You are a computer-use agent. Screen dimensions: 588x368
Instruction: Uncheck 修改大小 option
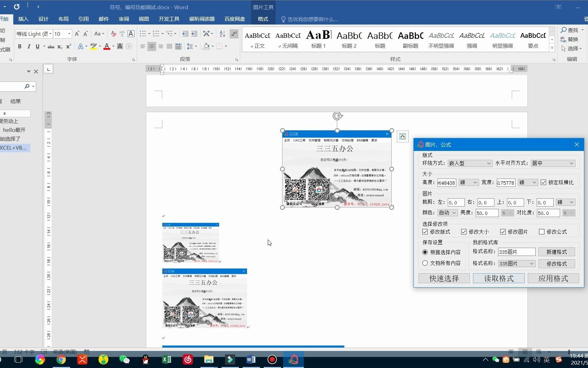pyautogui.click(x=464, y=232)
